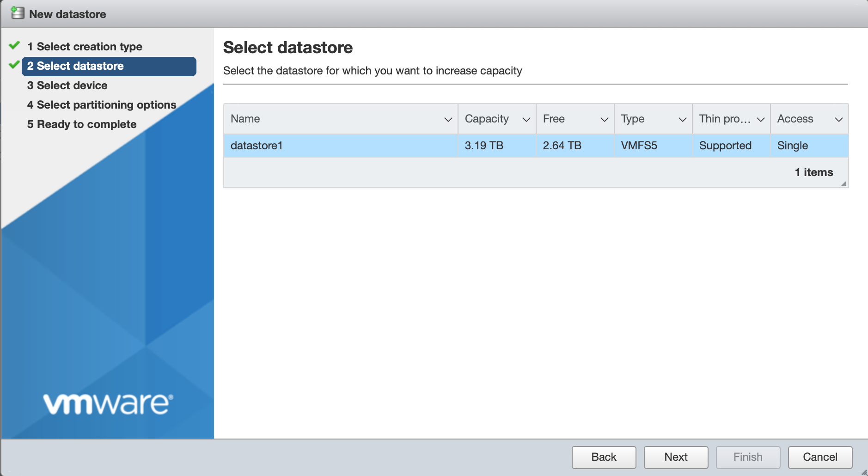This screenshot has height=476, width=868.
Task: Proceed with the Next button
Action: pos(676,457)
